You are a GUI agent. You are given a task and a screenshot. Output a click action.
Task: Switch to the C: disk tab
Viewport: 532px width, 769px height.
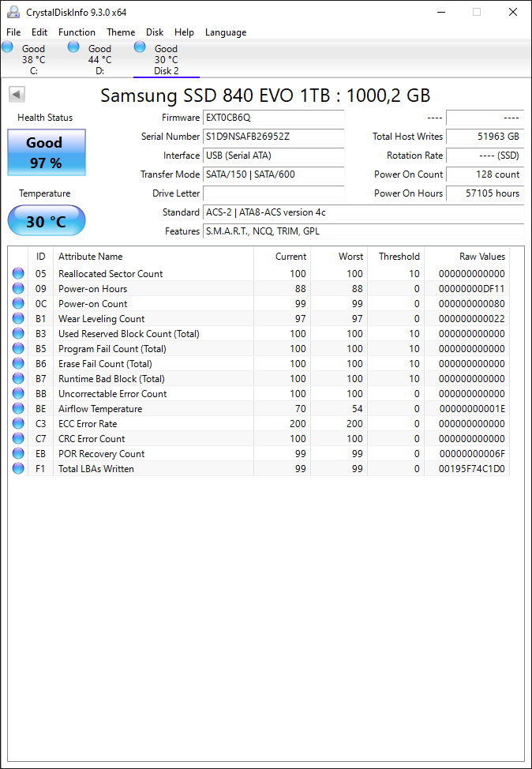(x=33, y=59)
